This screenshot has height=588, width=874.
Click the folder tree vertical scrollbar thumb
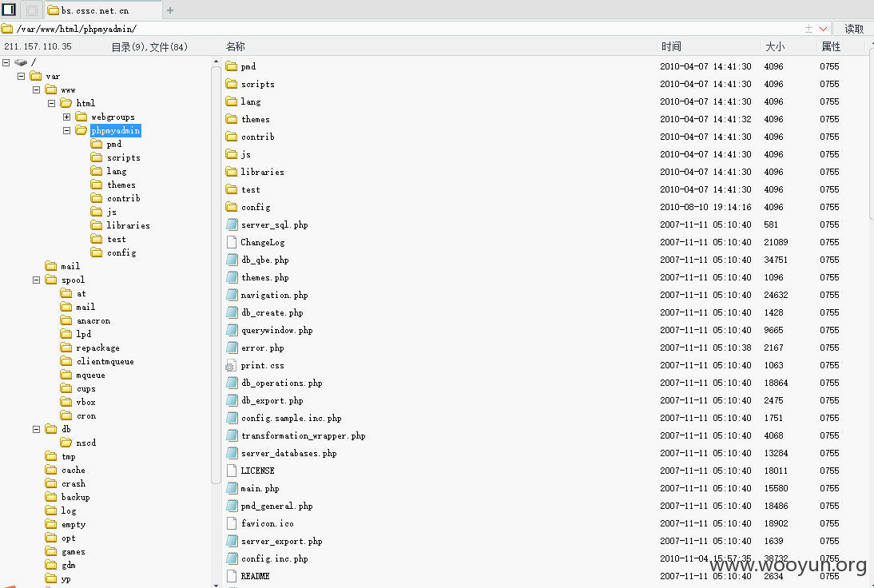pos(216,275)
